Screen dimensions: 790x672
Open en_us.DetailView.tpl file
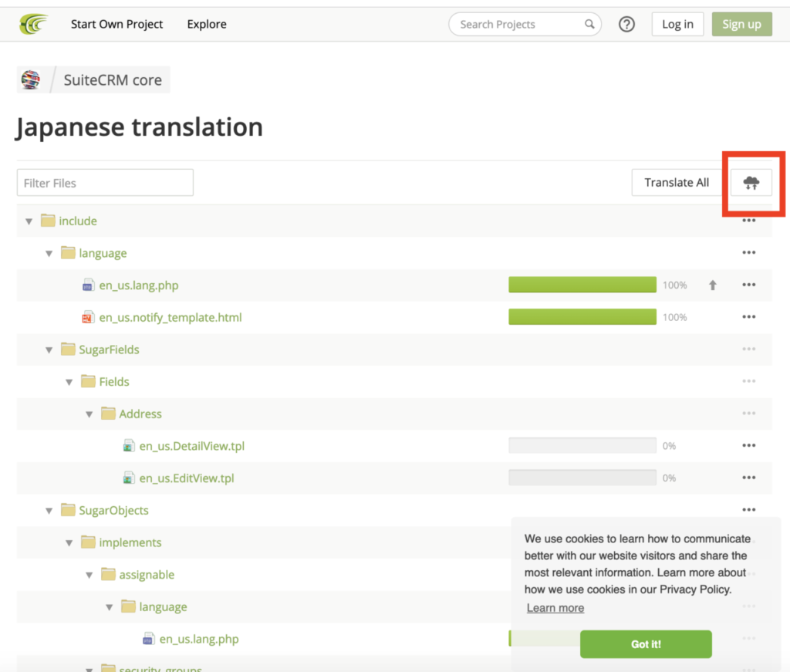(192, 446)
